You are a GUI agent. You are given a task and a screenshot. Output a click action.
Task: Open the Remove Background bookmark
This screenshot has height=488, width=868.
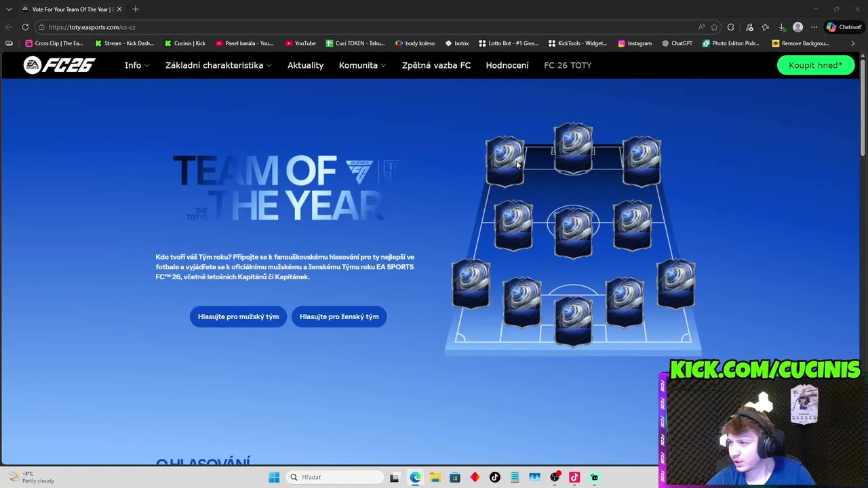pyautogui.click(x=801, y=43)
